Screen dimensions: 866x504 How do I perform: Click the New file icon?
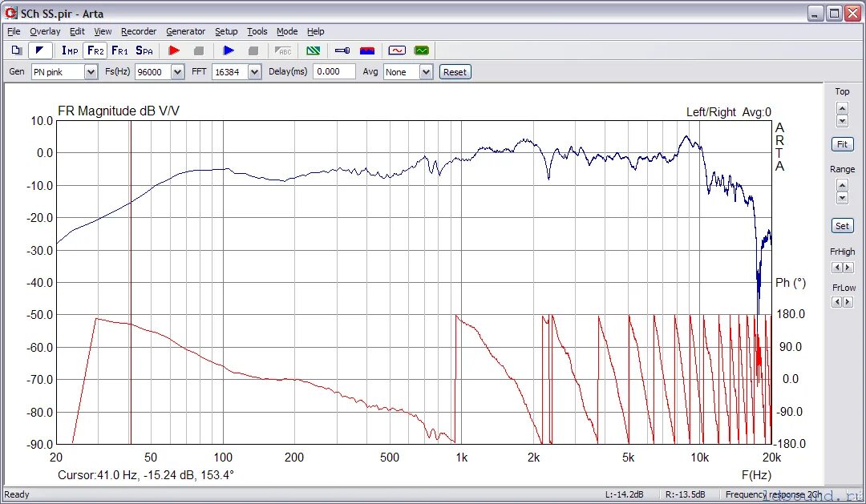(17, 50)
